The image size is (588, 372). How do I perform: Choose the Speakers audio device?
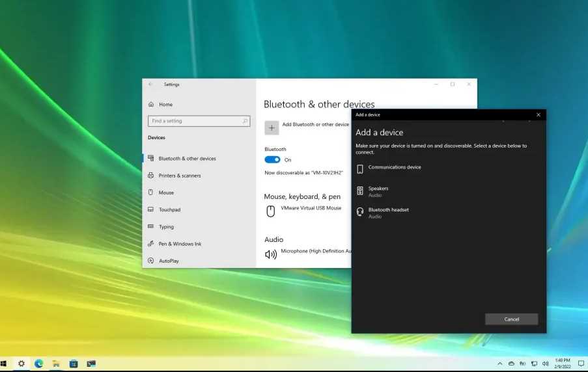coord(378,191)
